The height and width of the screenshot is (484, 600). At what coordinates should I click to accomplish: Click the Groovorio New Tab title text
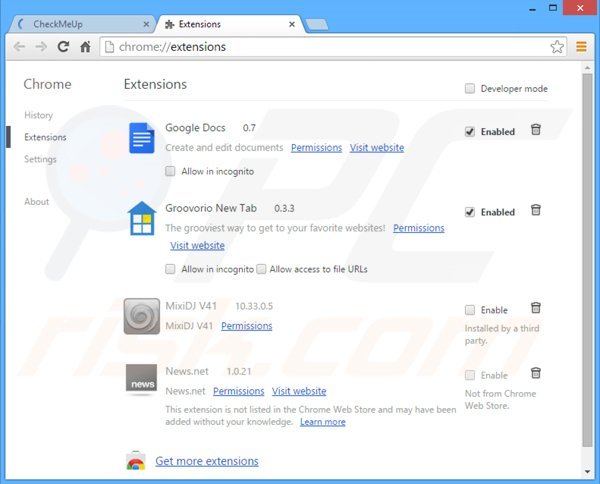pyautogui.click(x=211, y=208)
